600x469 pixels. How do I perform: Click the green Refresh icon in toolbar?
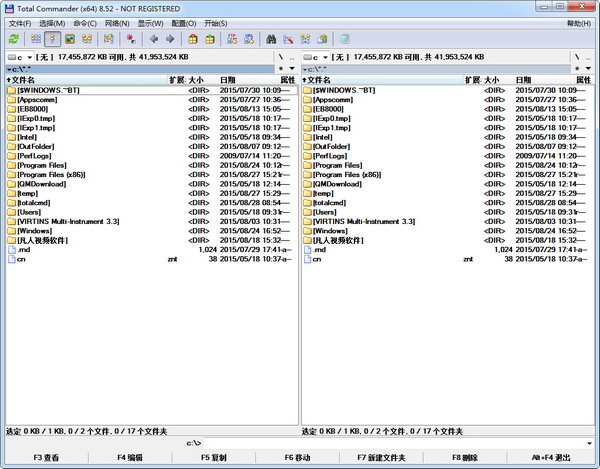click(x=14, y=39)
